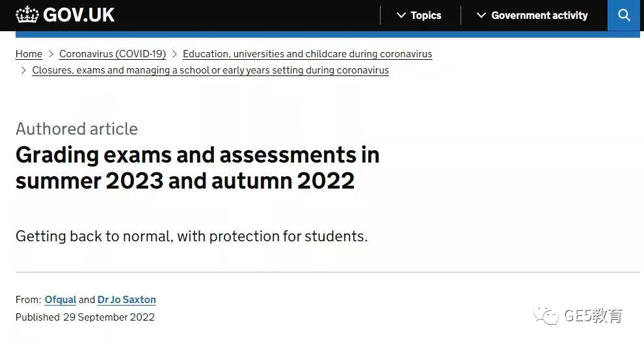Click the GOV.UK crown logo

pos(27,15)
